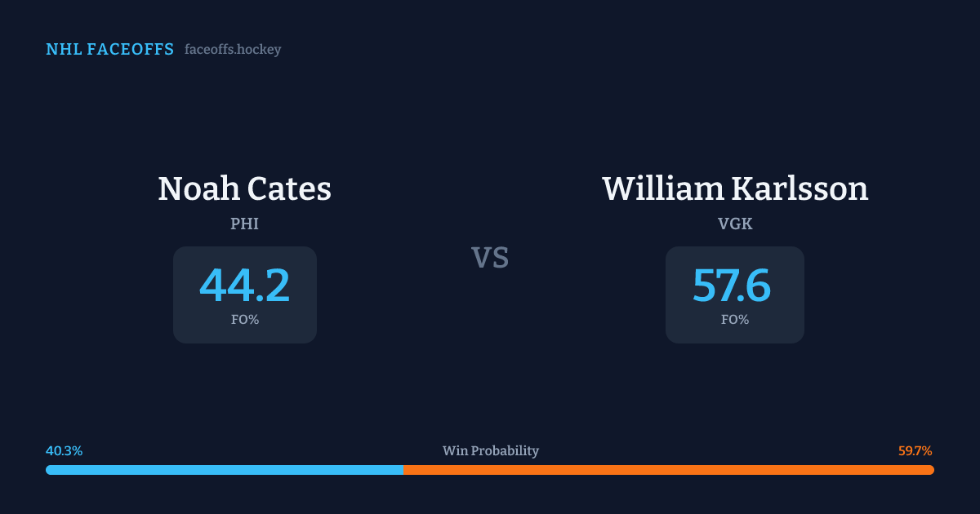
Task: Click the rounded left end of the probability bar
Action: pyautogui.click(x=49, y=470)
